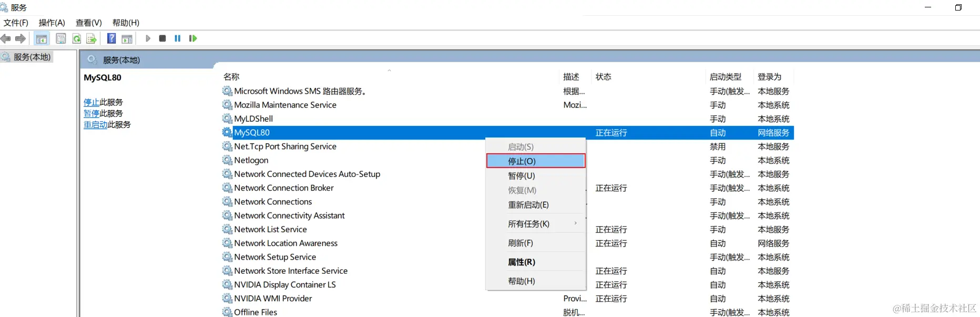
Task: Click the 停止 link for this service
Action: click(x=91, y=102)
